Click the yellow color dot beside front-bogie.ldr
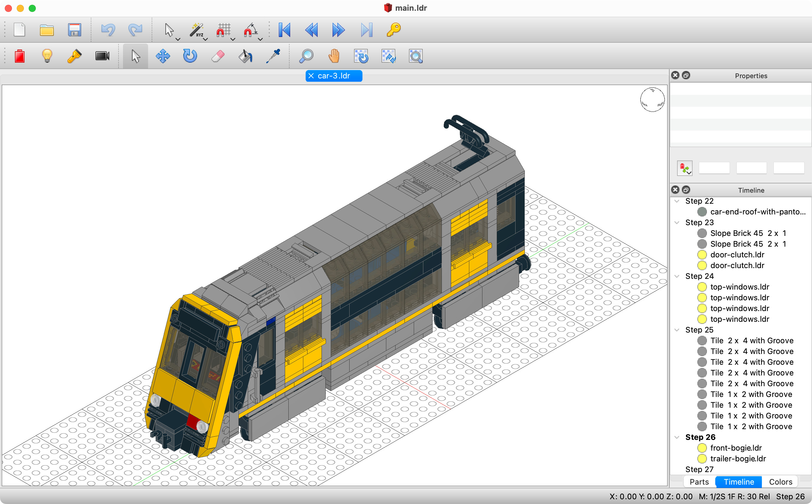 (702, 448)
